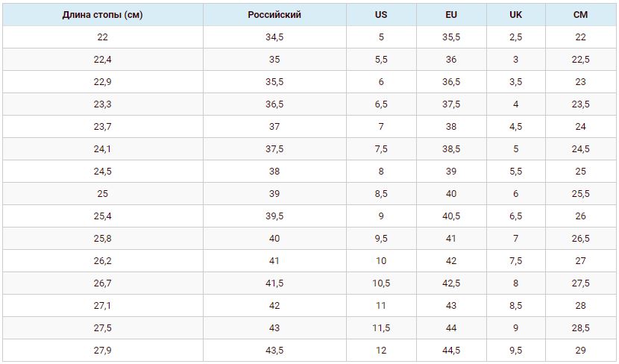Select the EU column header
This screenshot has height=364, width=619.
tap(451, 15)
